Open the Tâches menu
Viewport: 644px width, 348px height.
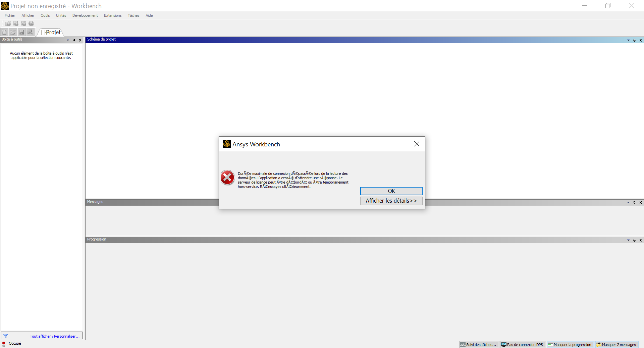point(133,15)
